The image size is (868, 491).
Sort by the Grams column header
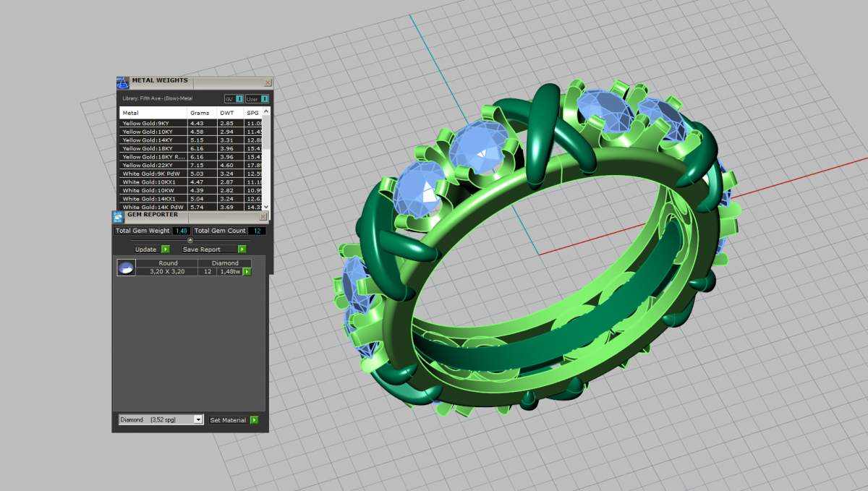pyautogui.click(x=200, y=113)
